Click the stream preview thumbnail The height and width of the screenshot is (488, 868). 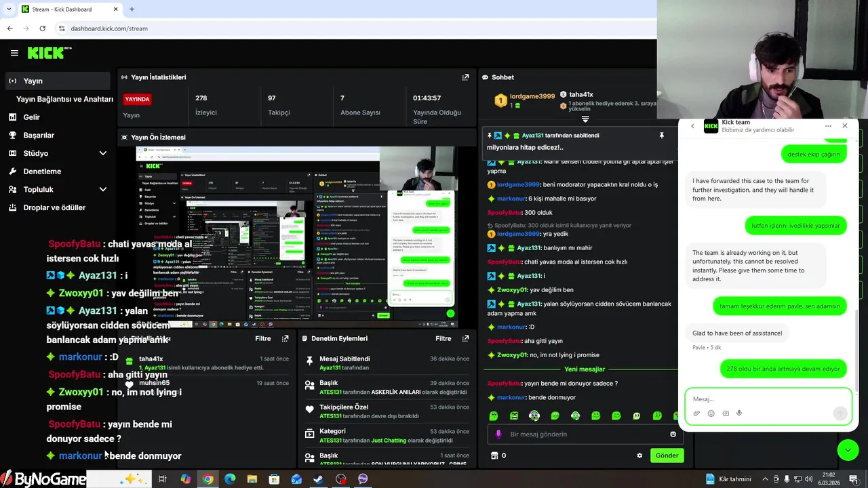[x=296, y=237]
